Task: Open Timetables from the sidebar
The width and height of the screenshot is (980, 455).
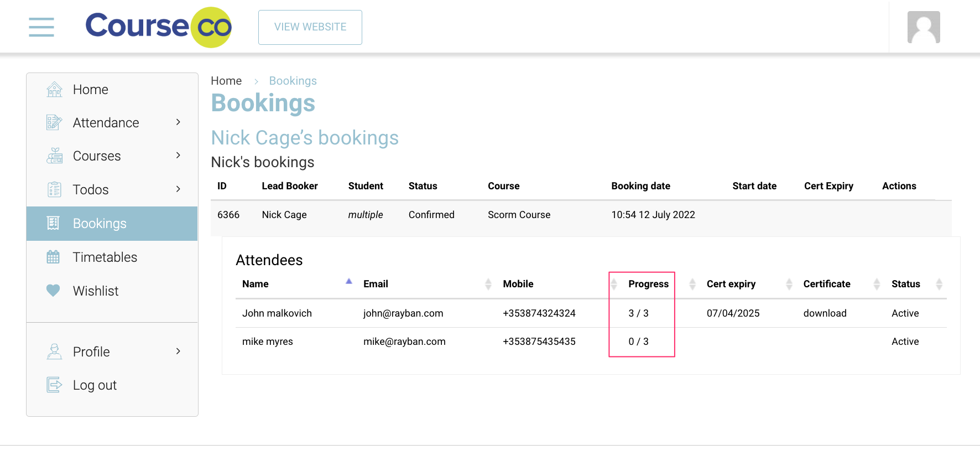Action: click(x=105, y=257)
